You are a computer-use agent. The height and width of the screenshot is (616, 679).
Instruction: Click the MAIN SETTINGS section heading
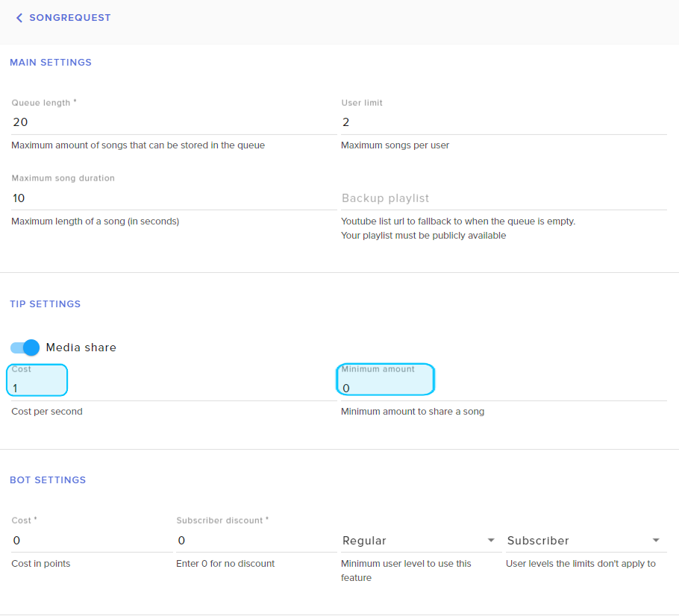tap(51, 63)
